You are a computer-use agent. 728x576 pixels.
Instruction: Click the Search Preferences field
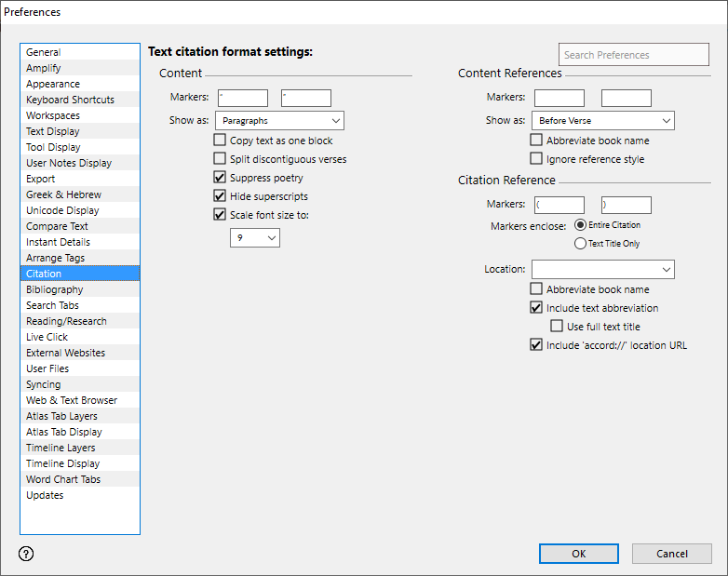click(x=633, y=55)
